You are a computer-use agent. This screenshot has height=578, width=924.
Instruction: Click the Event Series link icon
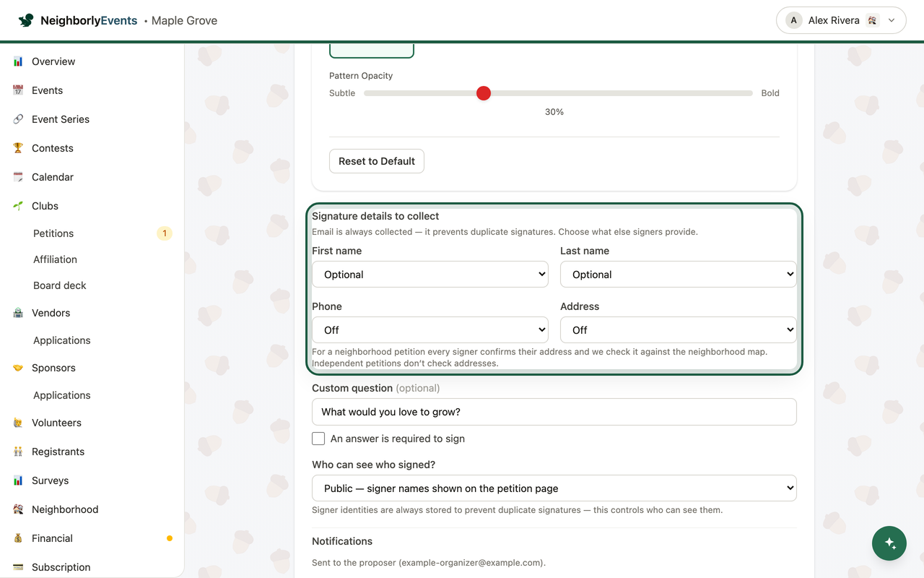point(18,119)
